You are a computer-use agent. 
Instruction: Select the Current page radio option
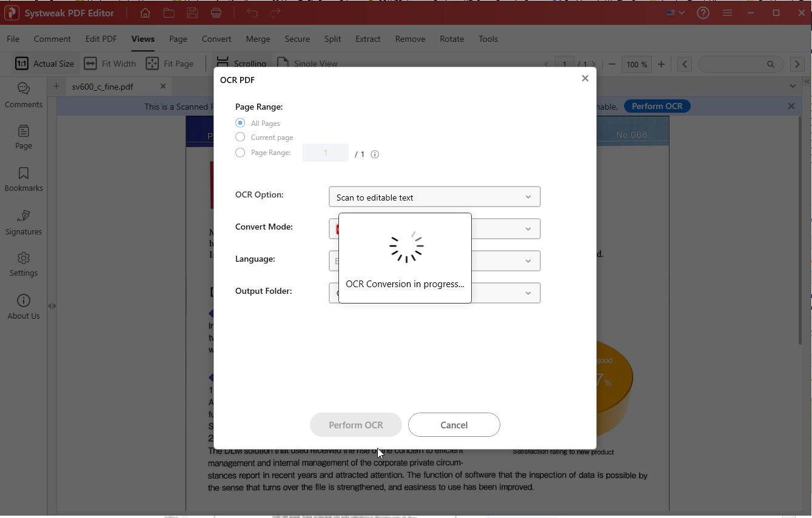click(240, 138)
